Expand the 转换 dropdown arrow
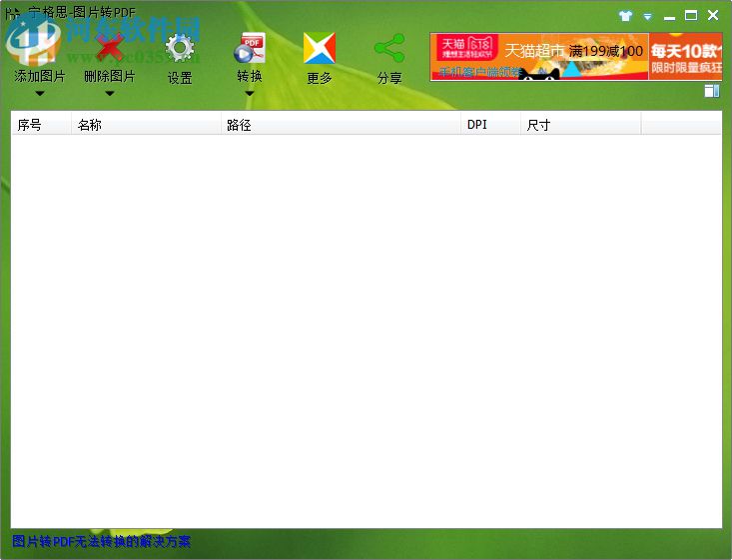 250,94
